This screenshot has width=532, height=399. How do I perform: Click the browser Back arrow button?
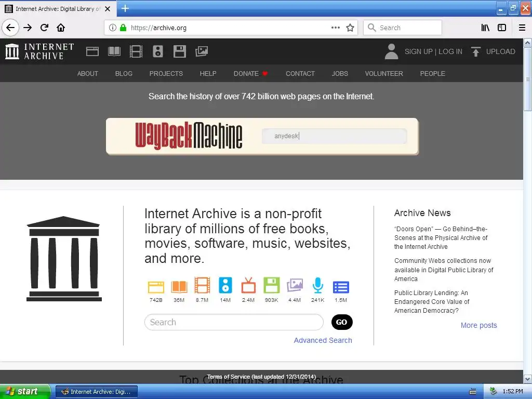click(10, 28)
